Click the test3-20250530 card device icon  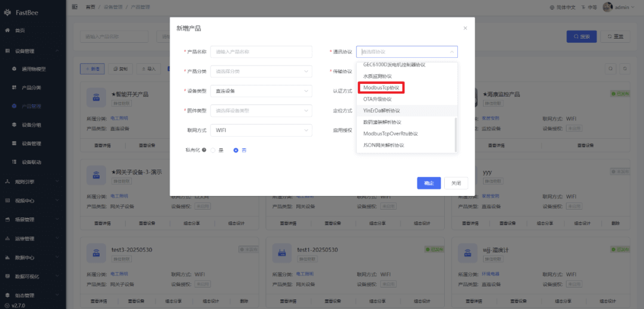pos(96,253)
